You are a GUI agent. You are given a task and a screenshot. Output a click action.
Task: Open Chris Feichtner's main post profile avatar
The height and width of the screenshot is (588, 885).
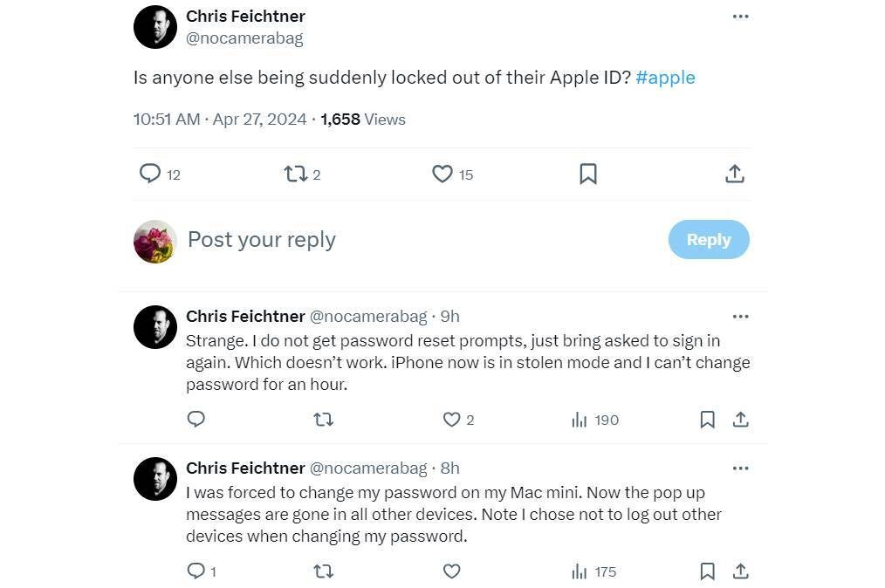coord(155,27)
